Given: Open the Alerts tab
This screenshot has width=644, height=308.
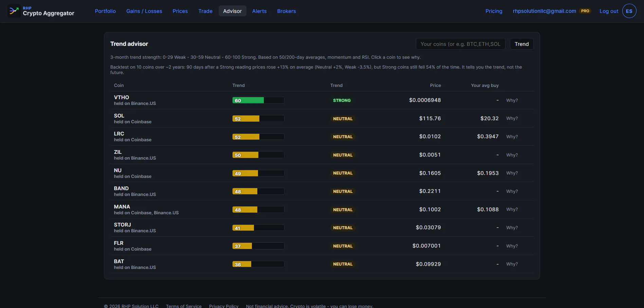Looking at the screenshot, I should point(259,11).
